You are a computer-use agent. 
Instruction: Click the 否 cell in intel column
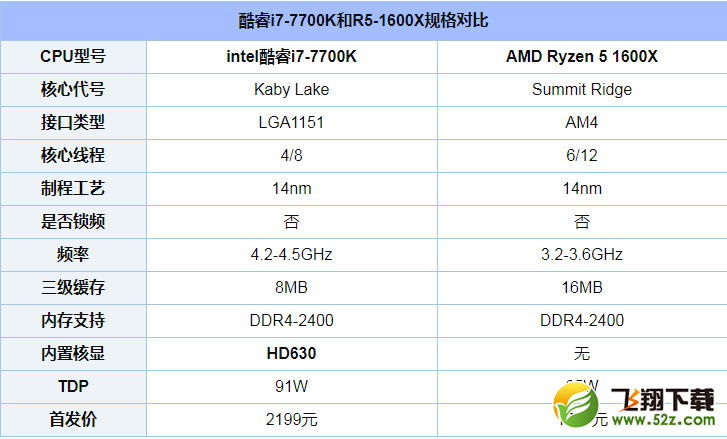(292, 222)
